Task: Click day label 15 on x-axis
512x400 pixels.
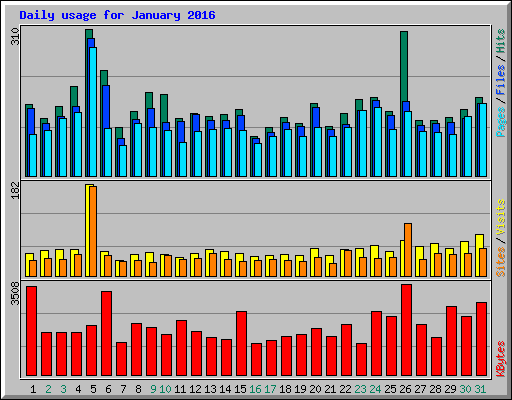Action: pyautogui.click(x=240, y=389)
